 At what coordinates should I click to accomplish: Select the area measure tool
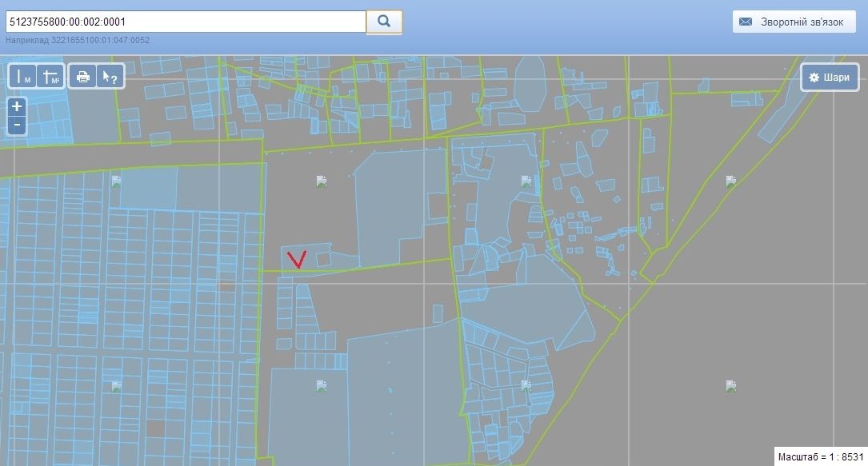coord(51,76)
